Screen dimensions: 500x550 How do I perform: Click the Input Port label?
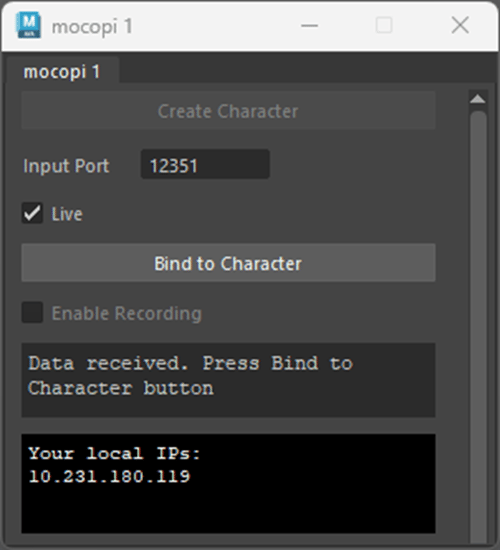66,166
